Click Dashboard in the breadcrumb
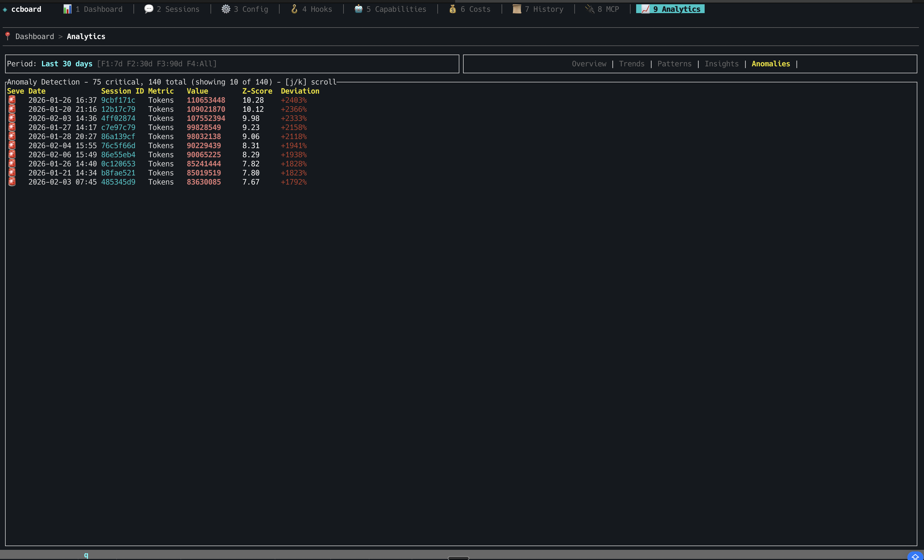This screenshot has height=560, width=924. click(x=35, y=36)
